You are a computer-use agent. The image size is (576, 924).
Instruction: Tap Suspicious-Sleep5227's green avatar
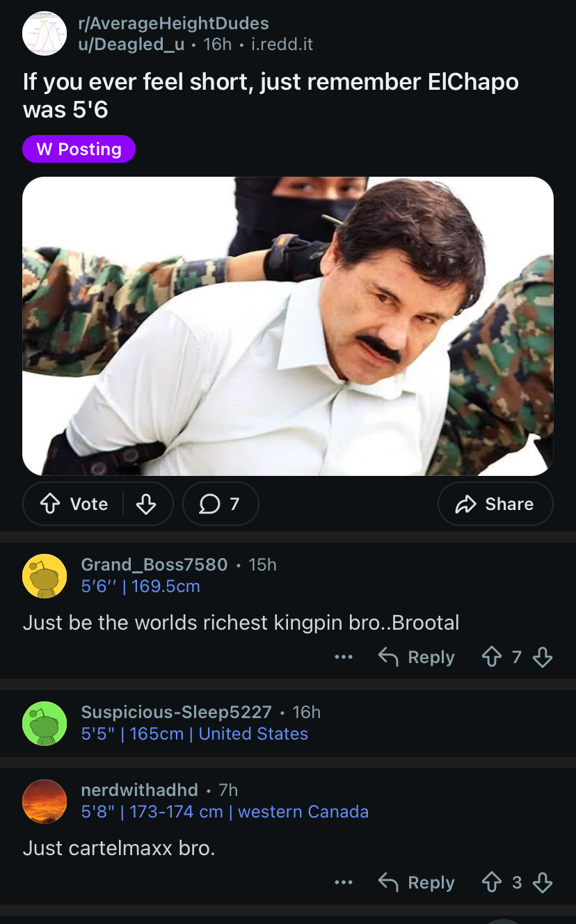[x=44, y=724]
